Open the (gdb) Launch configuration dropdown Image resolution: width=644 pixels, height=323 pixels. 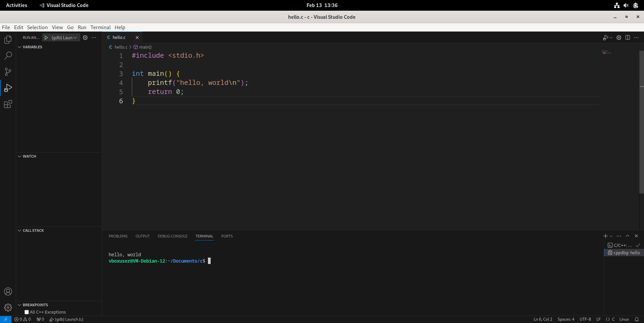(64, 38)
